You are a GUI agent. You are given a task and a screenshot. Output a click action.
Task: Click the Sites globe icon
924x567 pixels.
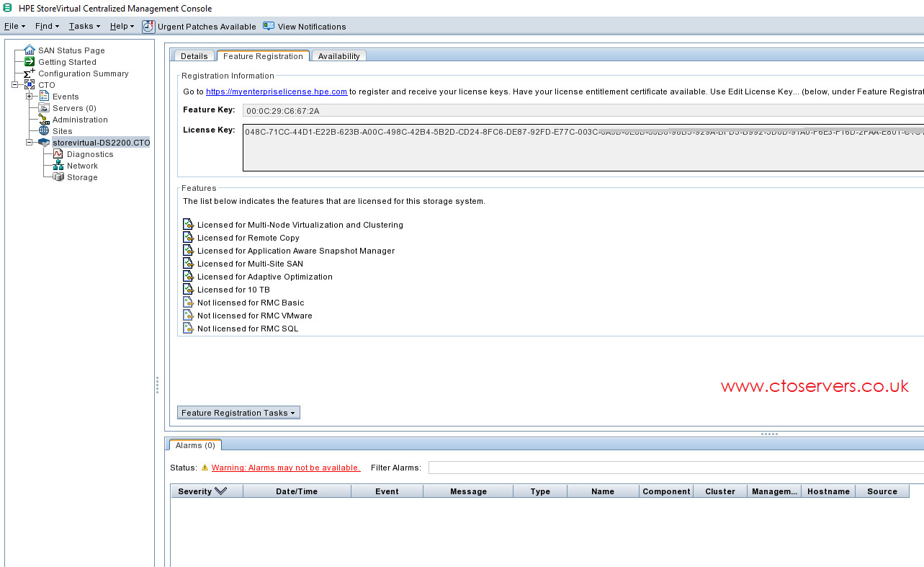44,130
